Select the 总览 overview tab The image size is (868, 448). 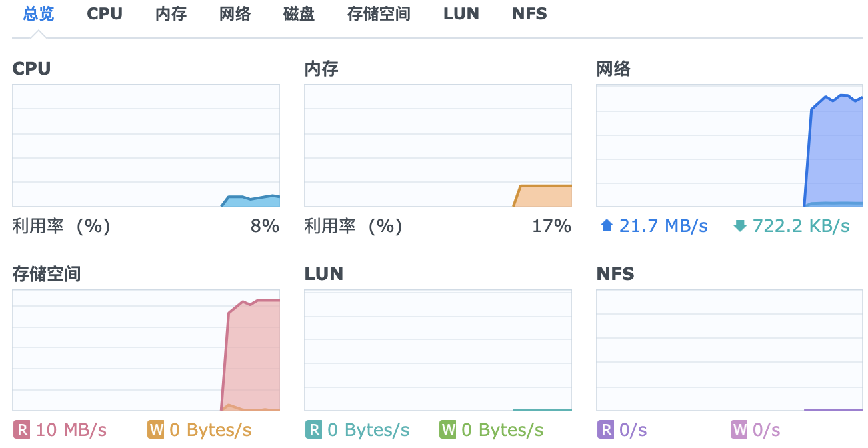[x=38, y=13]
